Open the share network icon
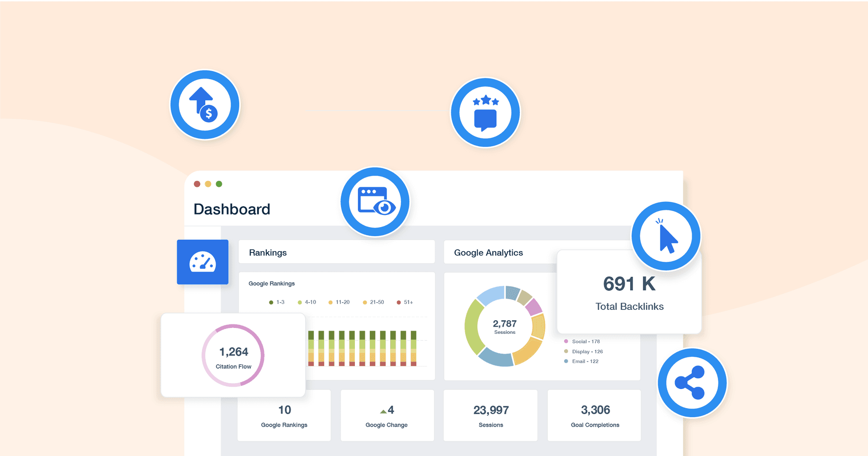This screenshot has width=868, height=456. click(692, 382)
